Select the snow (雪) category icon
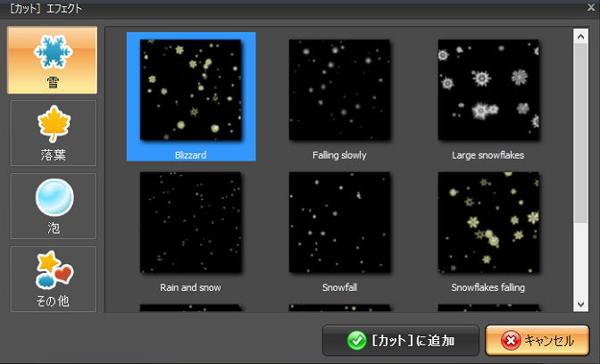600x364 pixels. pyautogui.click(x=52, y=60)
